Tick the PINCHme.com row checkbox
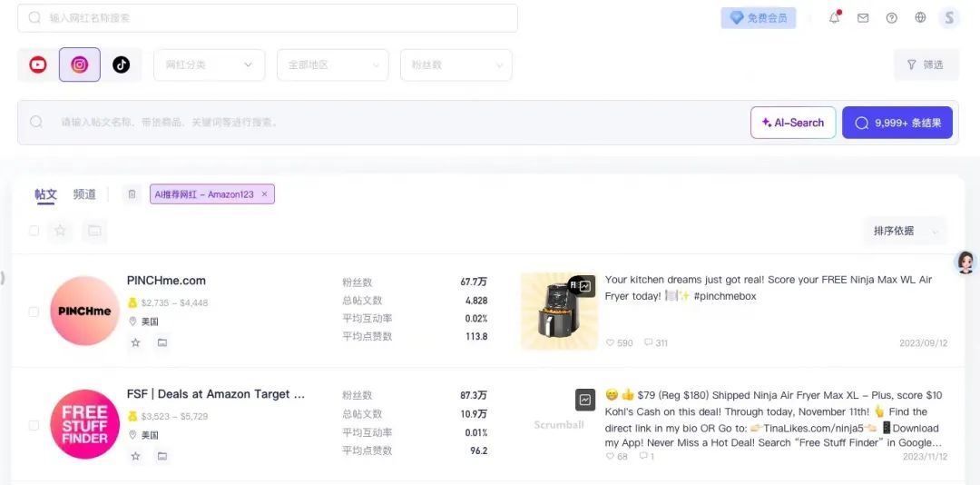The image size is (980, 485). (34, 312)
